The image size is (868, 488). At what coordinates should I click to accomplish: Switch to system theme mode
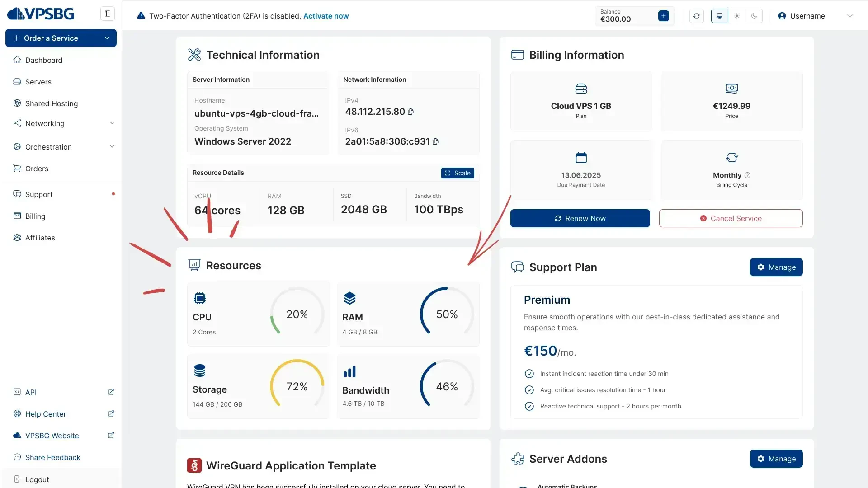(x=719, y=16)
